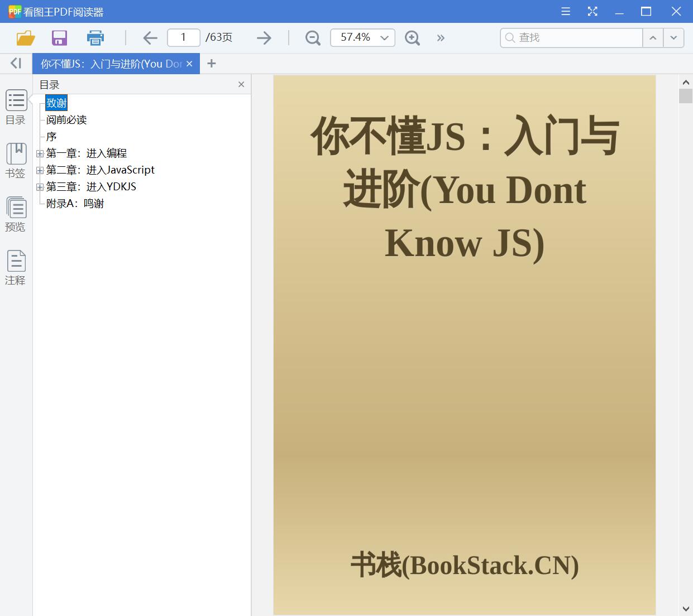The image size is (693, 616).
Task: Find previous search result (up chevron)
Action: click(653, 37)
